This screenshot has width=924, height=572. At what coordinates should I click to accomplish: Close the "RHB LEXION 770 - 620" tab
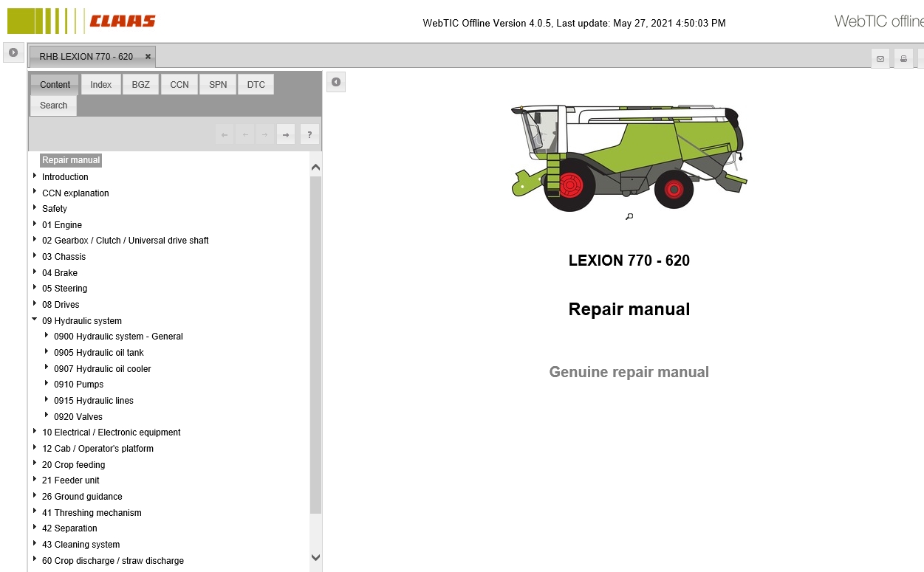click(147, 56)
